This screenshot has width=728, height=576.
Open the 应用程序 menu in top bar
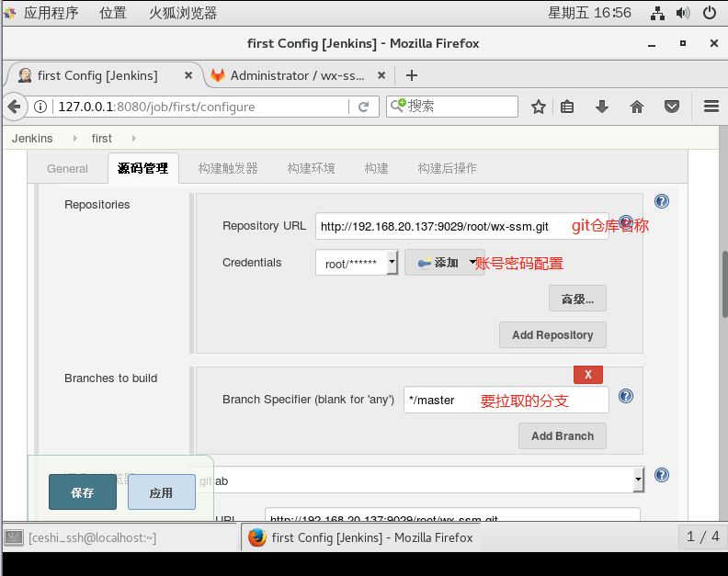[x=51, y=13]
